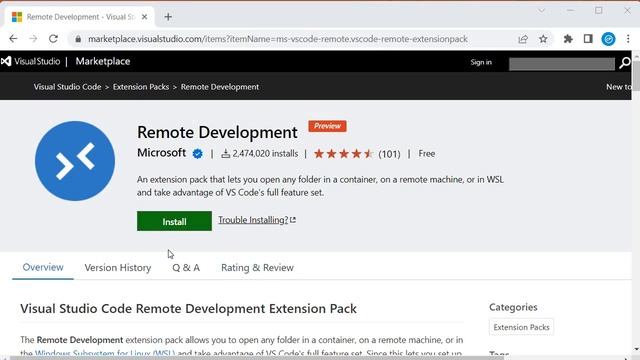Switch to the Version History tab
The width and height of the screenshot is (640, 360).
coord(118,268)
